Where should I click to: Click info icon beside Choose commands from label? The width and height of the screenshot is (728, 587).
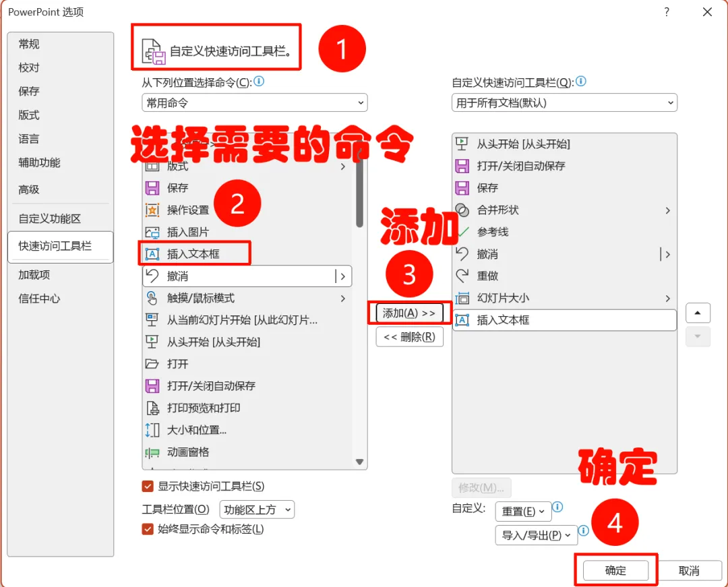[x=259, y=82]
